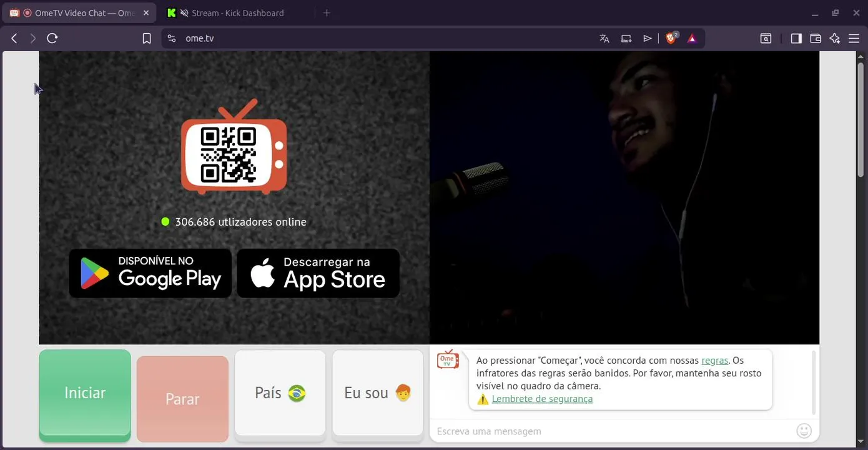This screenshot has height=450, width=868.
Task: Click the OmeTV QR code television logo
Action: (234, 146)
